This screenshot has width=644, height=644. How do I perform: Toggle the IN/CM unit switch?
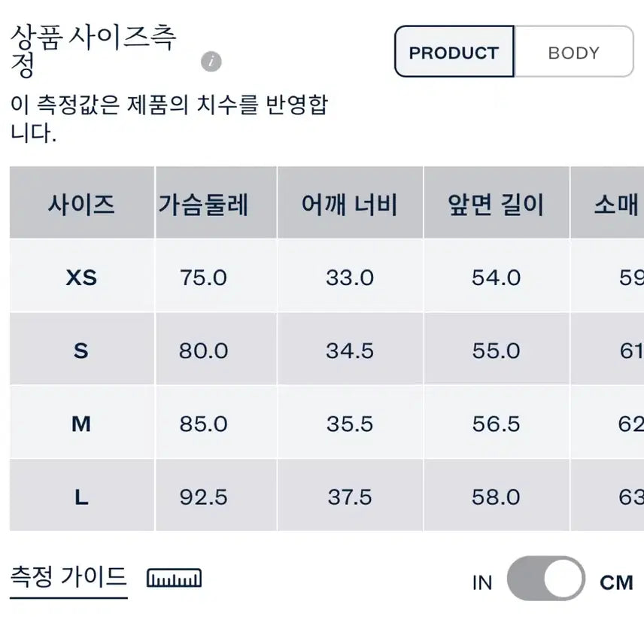tap(545, 580)
